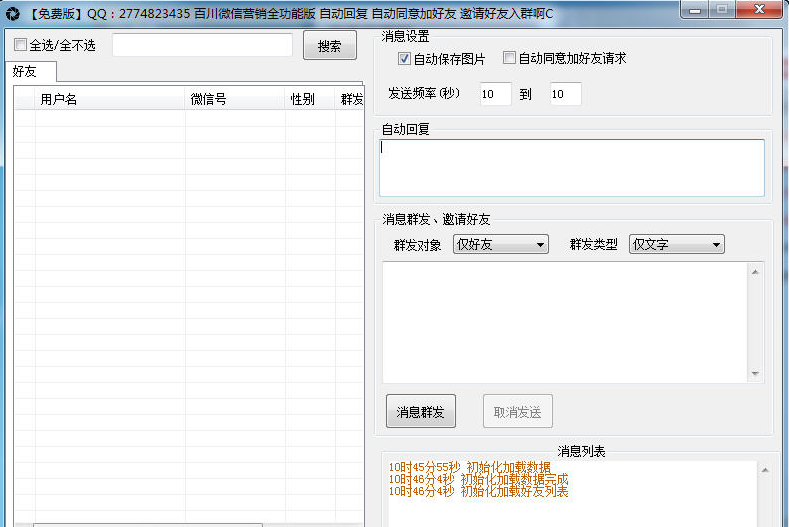Image resolution: width=789 pixels, height=527 pixels.
Task: Uncheck the 自动保存图片 checkbox
Action: click(x=404, y=59)
